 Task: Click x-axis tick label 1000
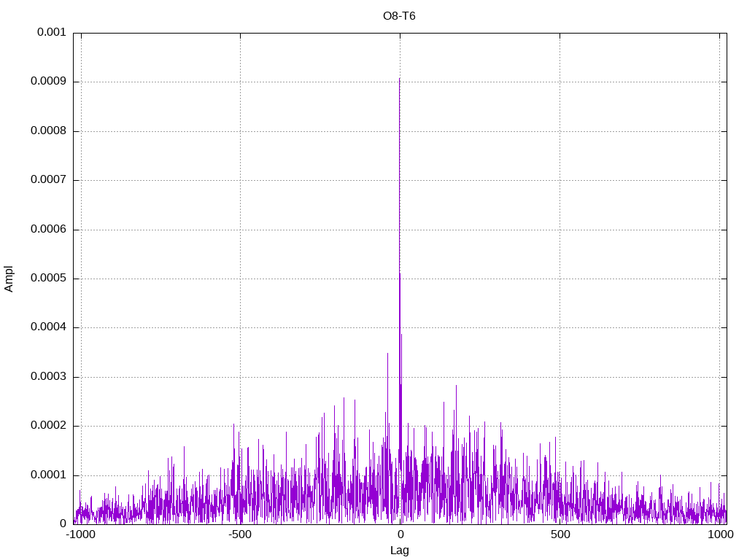click(720, 534)
